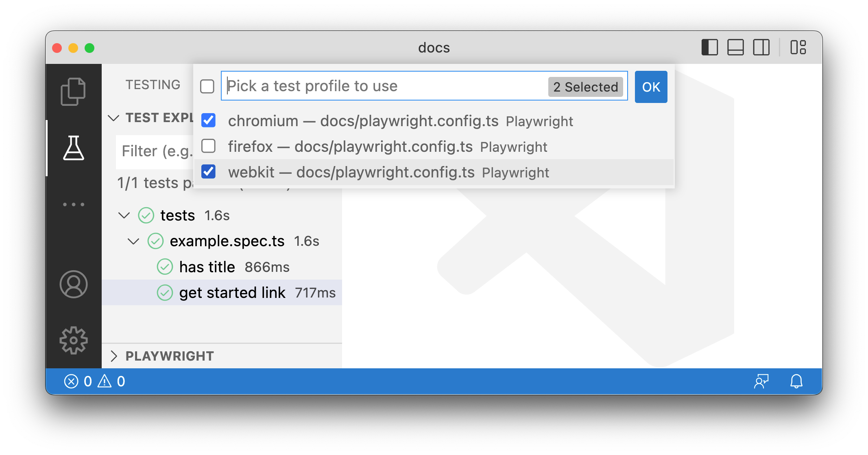Screen dimensions: 868x455
Task: Click passed status icon beside example.spec.ts
Action: 155,241
